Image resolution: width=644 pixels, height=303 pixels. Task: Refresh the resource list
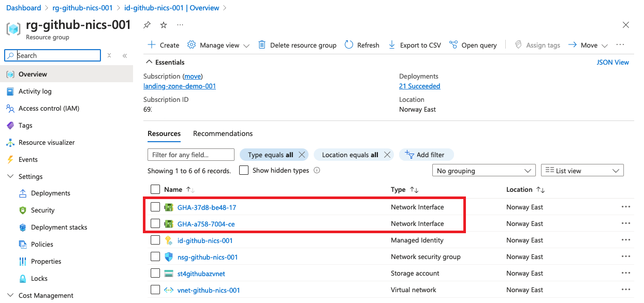tap(362, 45)
